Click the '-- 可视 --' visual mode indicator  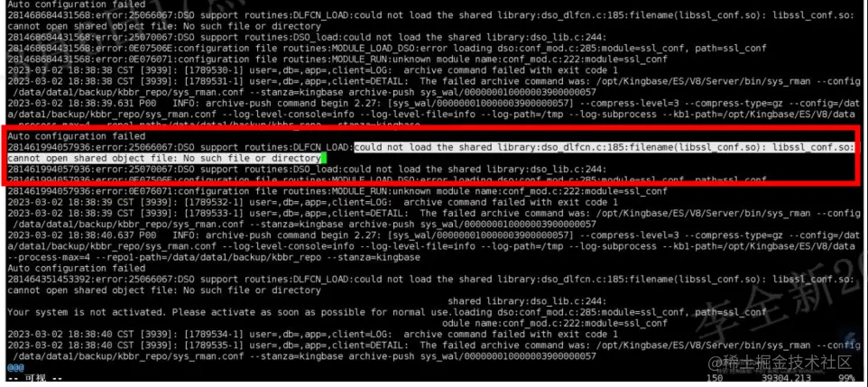click(34, 379)
